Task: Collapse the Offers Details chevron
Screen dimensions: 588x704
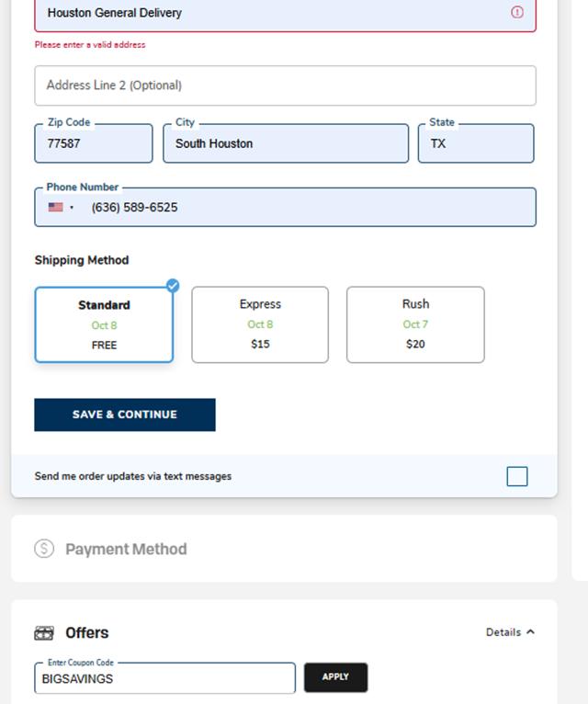Action: (x=530, y=632)
